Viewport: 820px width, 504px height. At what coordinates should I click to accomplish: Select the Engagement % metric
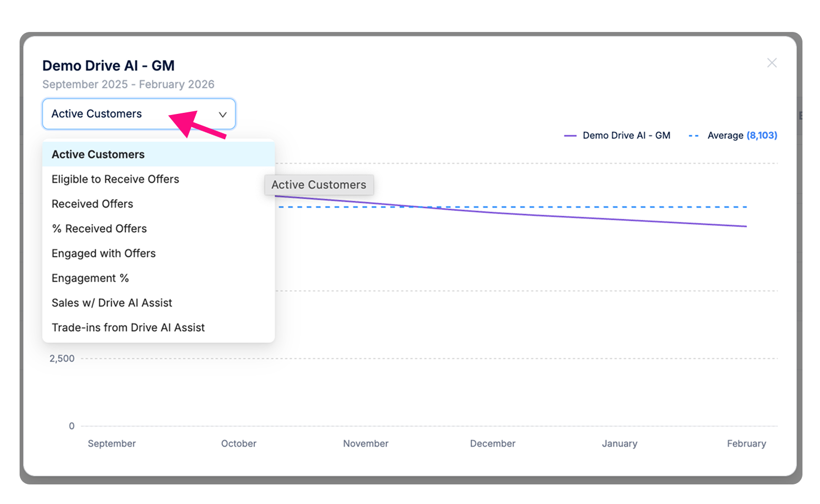coord(90,278)
